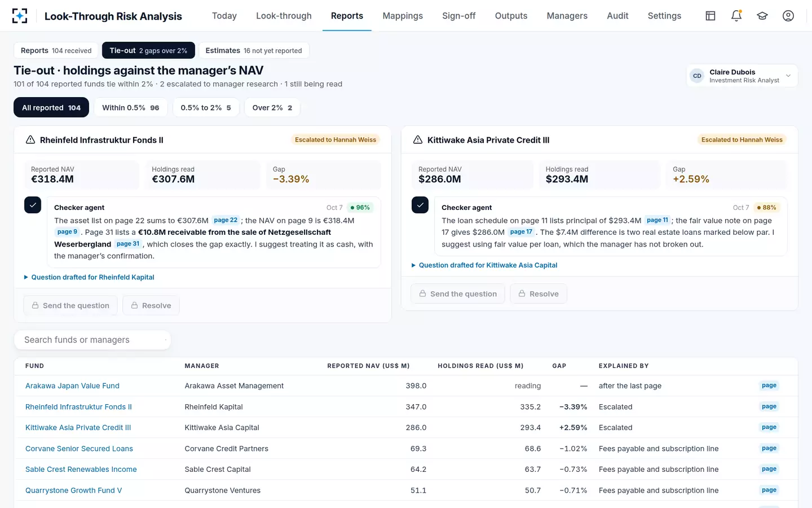812x508 pixels.
Task: Click Send the question for Kittiwake
Action: (458, 294)
